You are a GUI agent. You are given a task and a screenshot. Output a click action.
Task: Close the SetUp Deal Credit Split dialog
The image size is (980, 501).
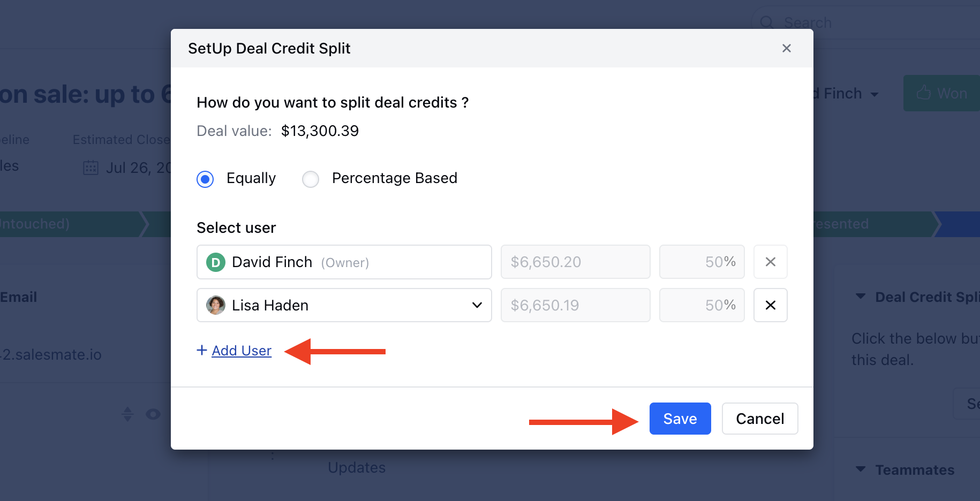pos(786,48)
